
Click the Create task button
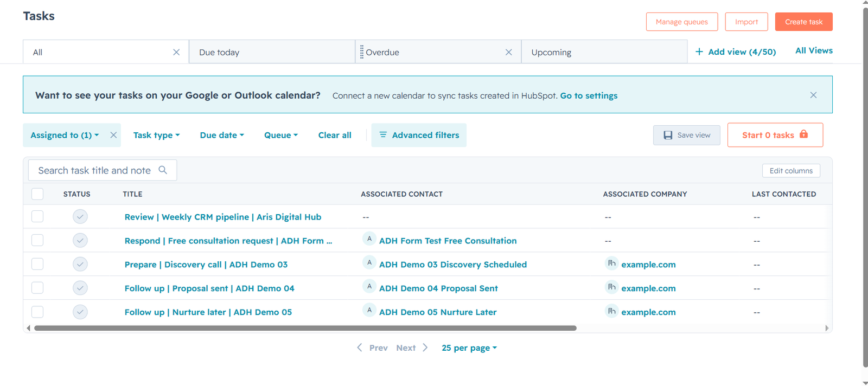coord(804,22)
